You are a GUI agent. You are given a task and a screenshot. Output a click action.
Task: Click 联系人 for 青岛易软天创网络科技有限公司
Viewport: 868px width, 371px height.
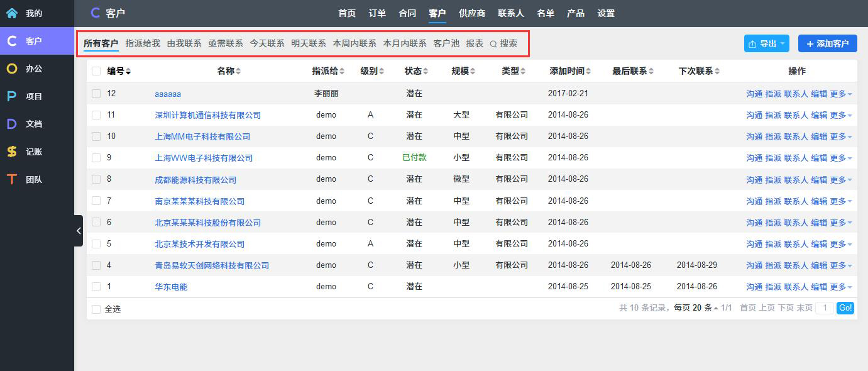pyautogui.click(x=796, y=265)
